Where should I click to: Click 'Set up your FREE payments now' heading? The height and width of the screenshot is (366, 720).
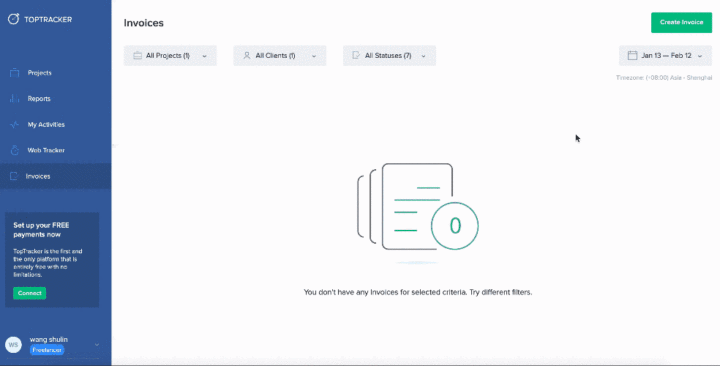click(x=41, y=230)
